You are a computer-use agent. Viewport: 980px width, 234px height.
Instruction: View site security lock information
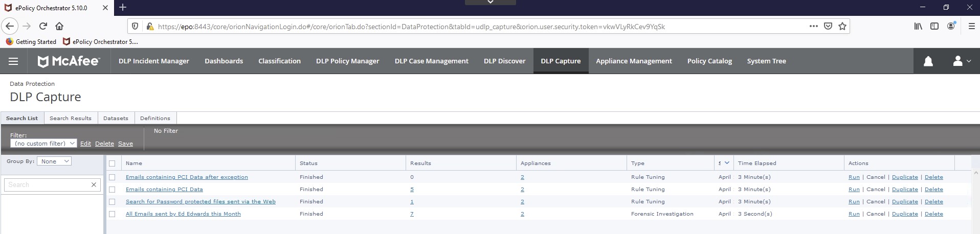click(x=150, y=26)
